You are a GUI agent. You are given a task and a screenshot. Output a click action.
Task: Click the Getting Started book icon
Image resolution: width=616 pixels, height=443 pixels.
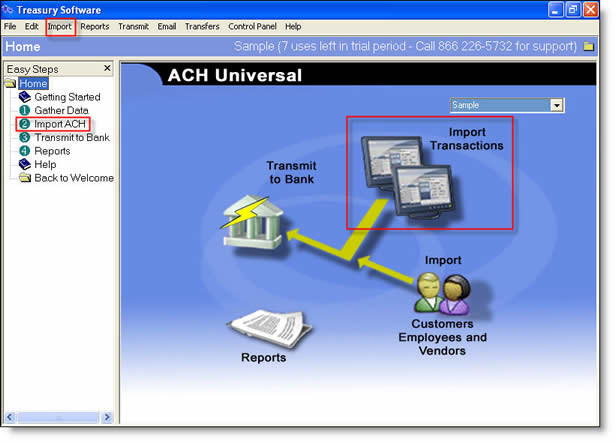click(25, 97)
